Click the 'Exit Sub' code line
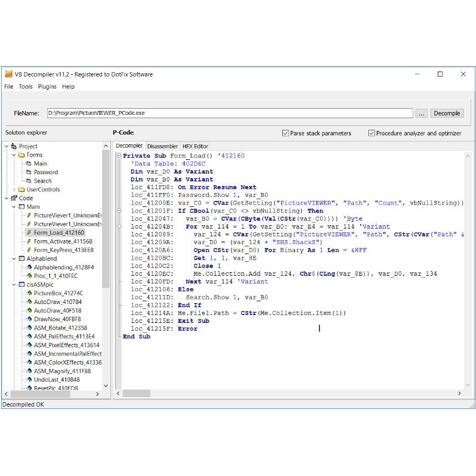 coord(194,321)
